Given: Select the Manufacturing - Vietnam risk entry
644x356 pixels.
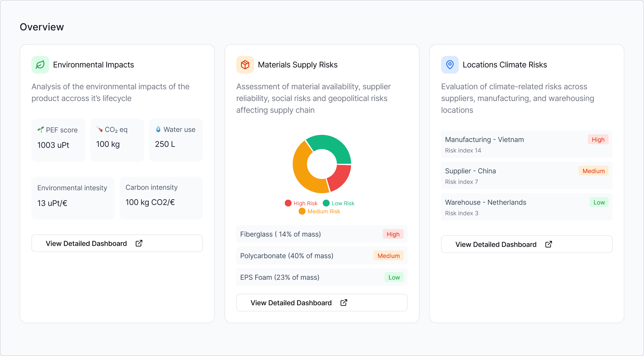Looking at the screenshot, I should click(x=526, y=144).
